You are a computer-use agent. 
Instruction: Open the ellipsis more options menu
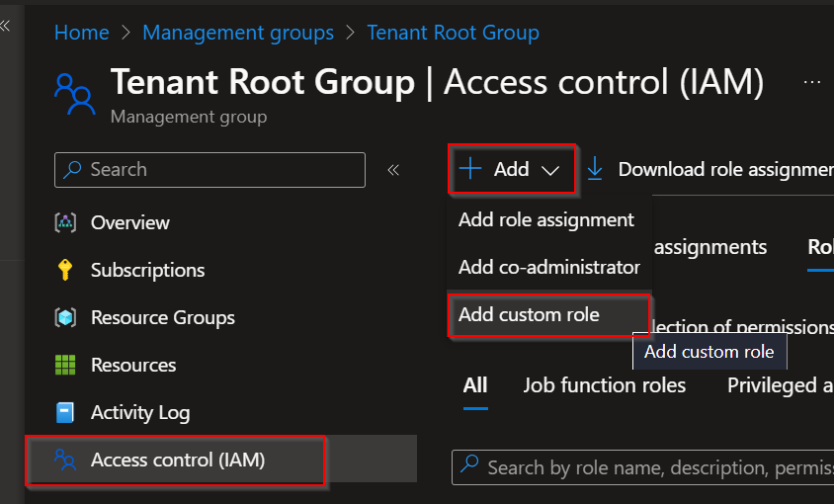[811, 82]
